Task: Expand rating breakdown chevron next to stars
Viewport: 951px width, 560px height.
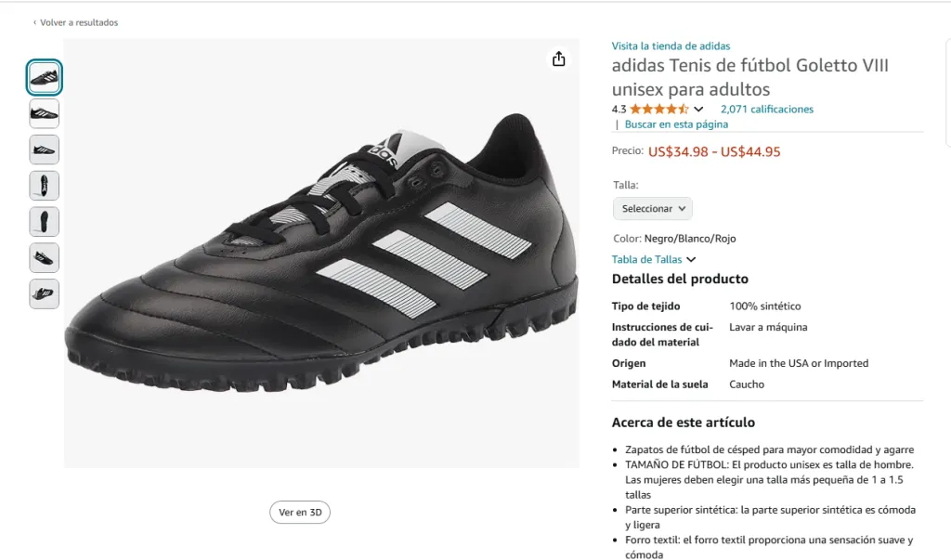Action: click(x=699, y=110)
